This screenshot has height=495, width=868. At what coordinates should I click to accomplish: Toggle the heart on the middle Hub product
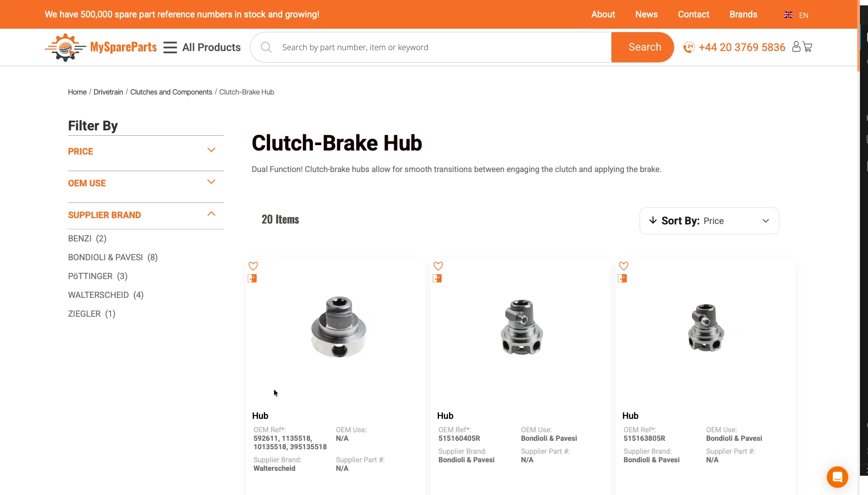438,266
